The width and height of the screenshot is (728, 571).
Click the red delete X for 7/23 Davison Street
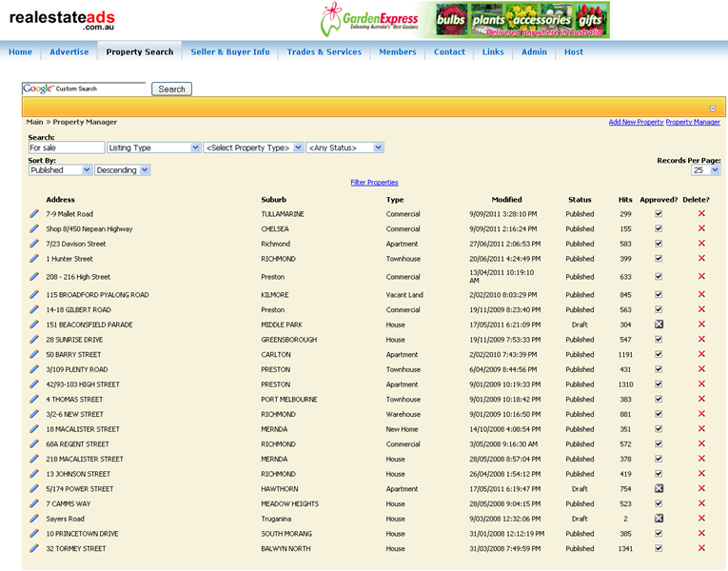coord(701,243)
